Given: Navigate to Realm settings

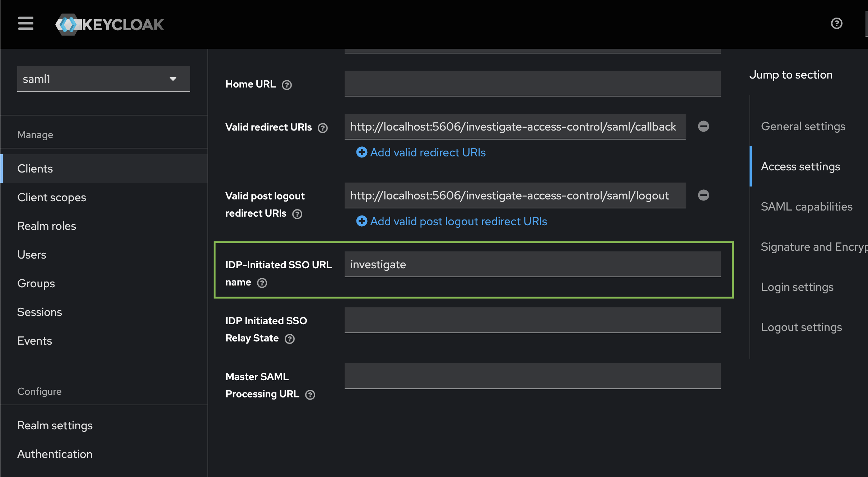Looking at the screenshot, I should (55, 425).
